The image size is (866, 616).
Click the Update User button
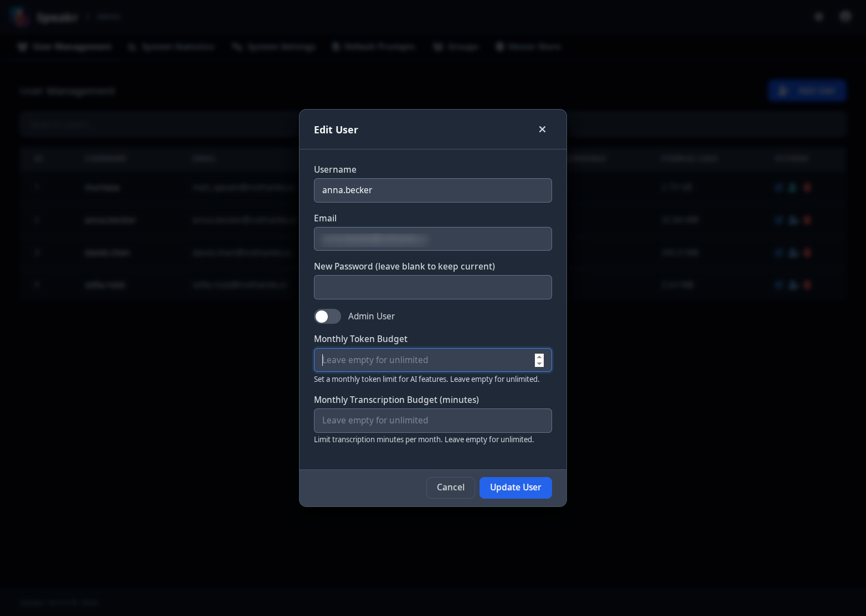click(x=516, y=488)
